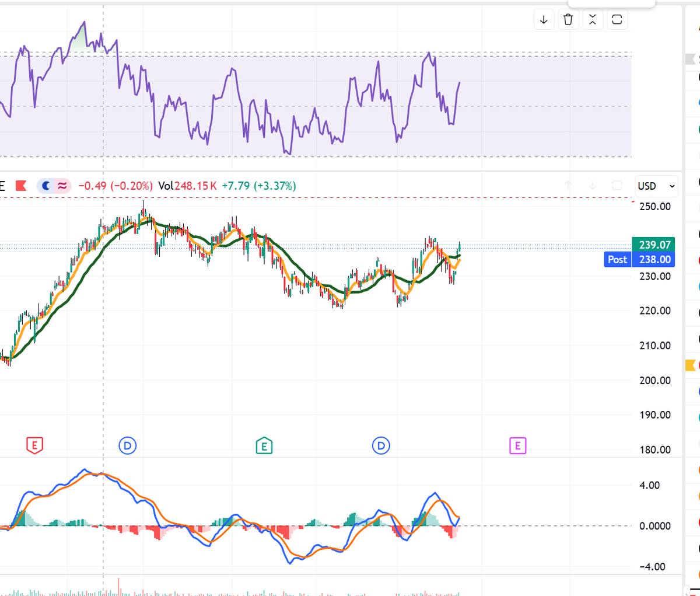Click the red flag icon in the legend
The width and height of the screenshot is (700, 596).
pyautogui.click(x=21, y=186)
